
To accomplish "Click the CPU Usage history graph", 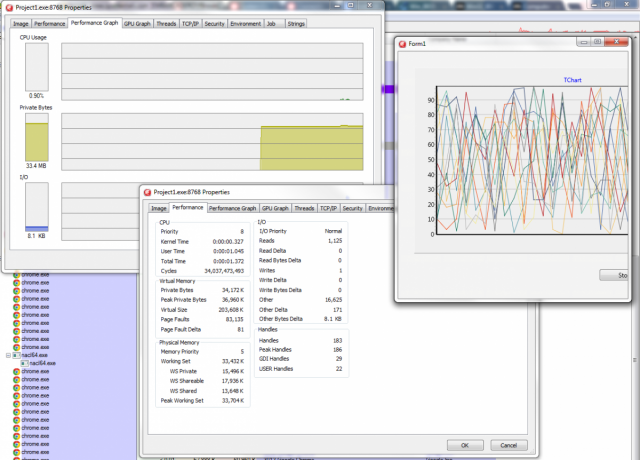I will pos(212,71).
